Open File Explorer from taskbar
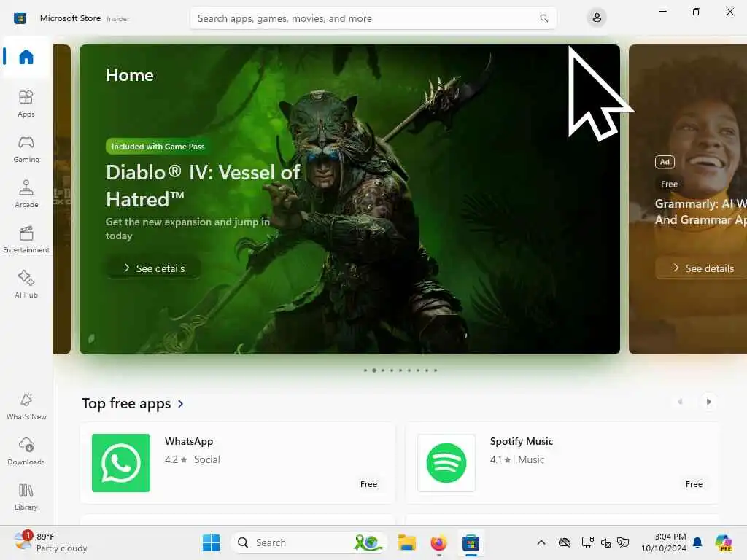 click(x=407, y=542)
